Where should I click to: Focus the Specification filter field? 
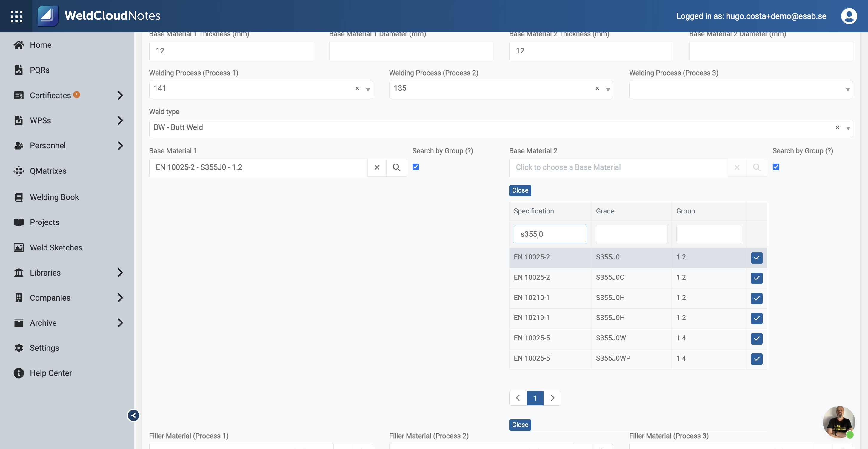pos(550,234)
